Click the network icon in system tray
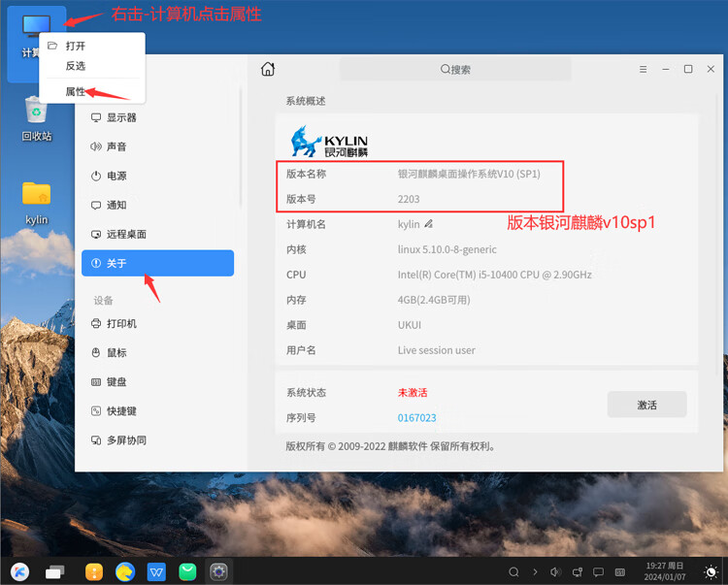This screenshot has height=585, width=728. tap(578, 572)
